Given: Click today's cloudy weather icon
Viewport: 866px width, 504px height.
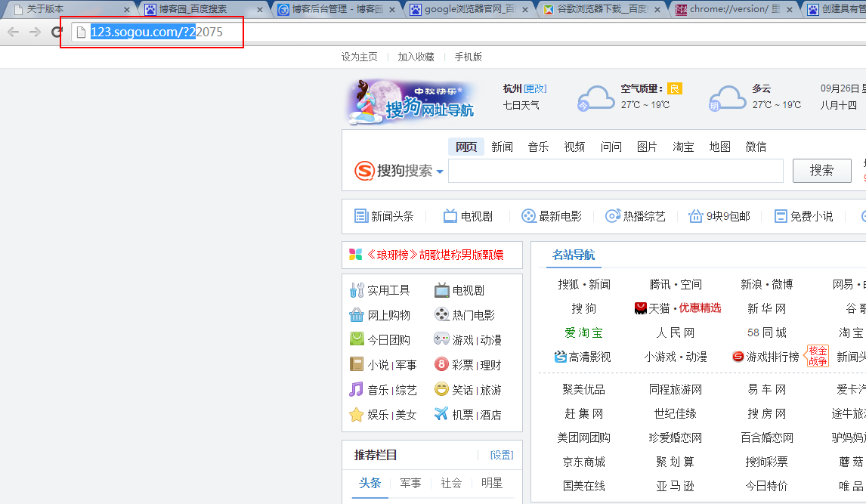Looking at the screenshot, I should click(595, 99).
